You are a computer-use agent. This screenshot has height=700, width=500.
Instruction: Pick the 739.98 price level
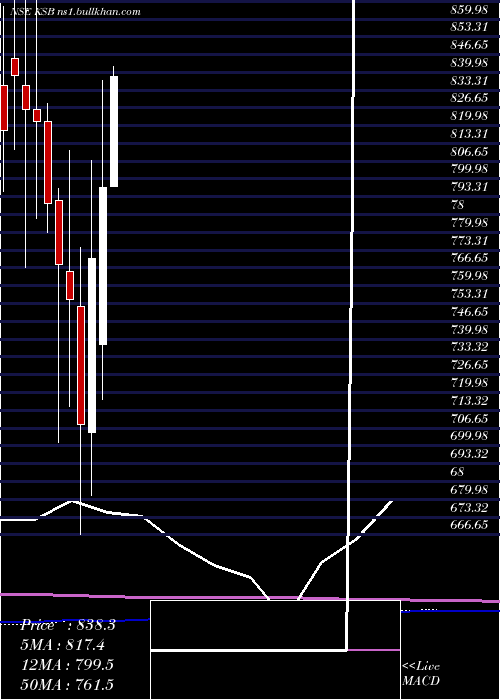point(469,329)
